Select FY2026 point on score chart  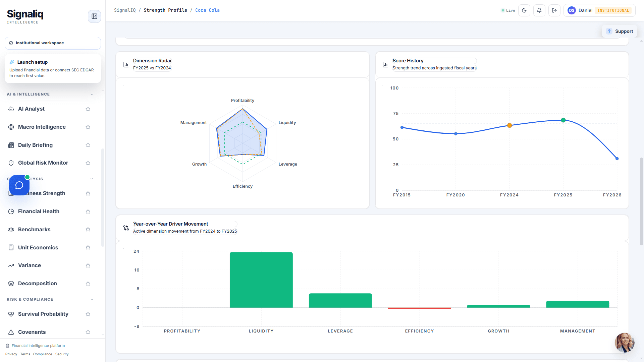(x=617, y=159)
